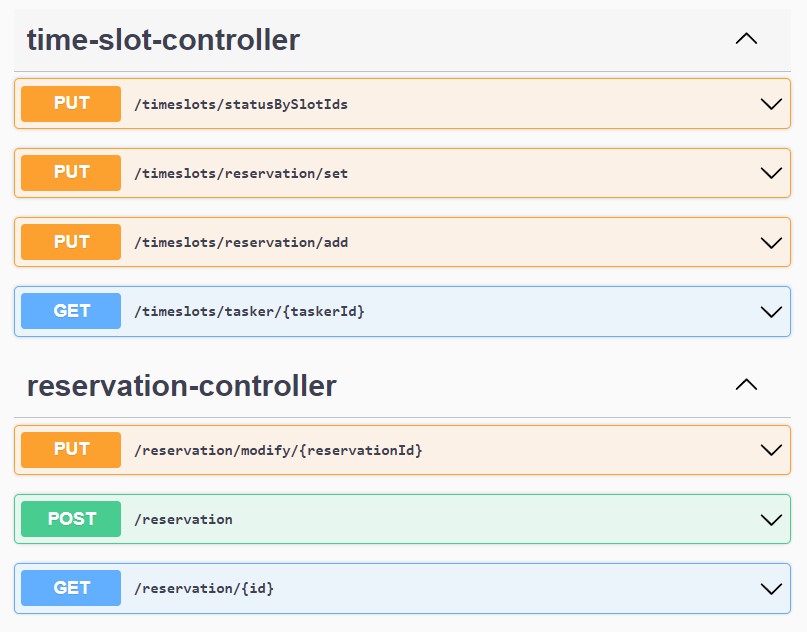Collapse the reservation-controller section
Viewport: 807px width, 632px height.
point(746,383)
